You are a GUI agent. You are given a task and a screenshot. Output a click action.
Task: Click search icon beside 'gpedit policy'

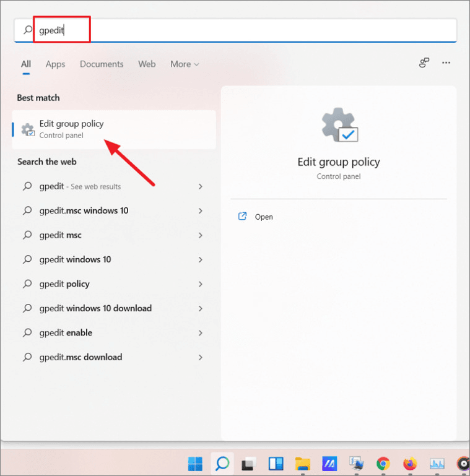27,284
